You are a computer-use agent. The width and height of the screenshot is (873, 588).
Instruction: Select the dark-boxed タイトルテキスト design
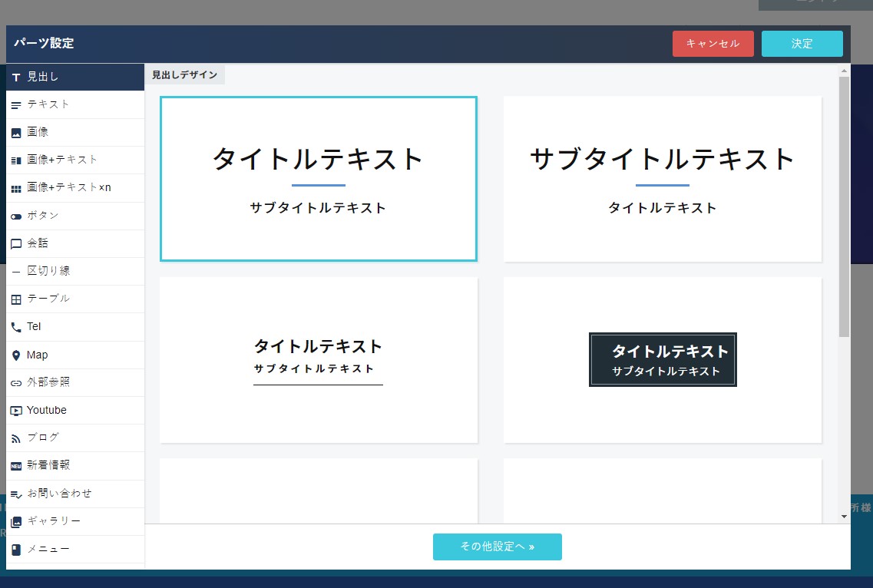coord(662,359)
